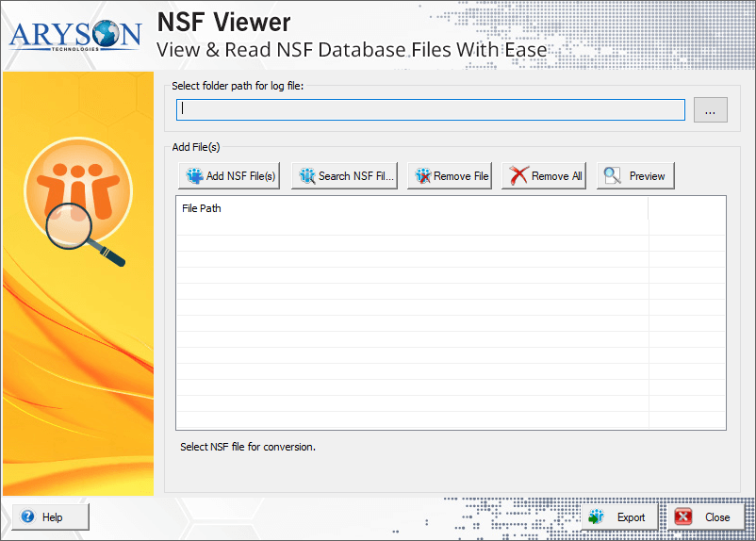
Task: Click the Close button at bottom right
Action: coord(706,517)
